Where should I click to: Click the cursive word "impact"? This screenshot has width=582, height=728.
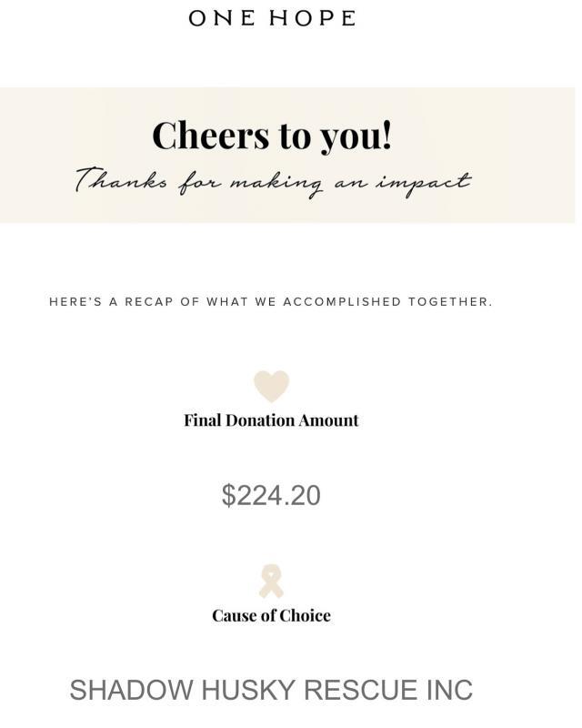pos(424,184)
